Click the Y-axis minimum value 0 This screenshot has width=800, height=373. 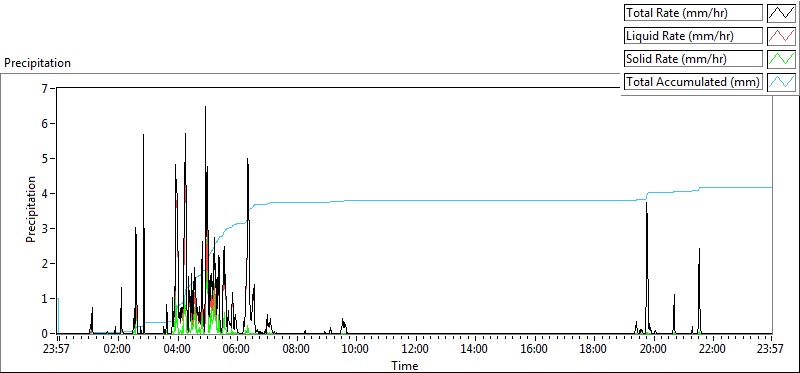45,334
